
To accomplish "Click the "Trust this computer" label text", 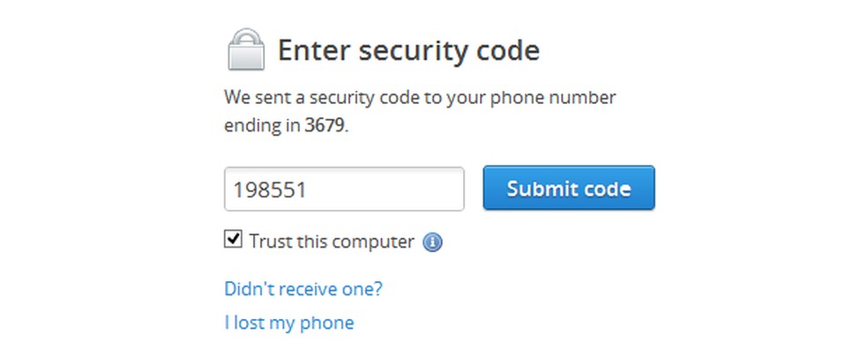I will click(331, 242).
